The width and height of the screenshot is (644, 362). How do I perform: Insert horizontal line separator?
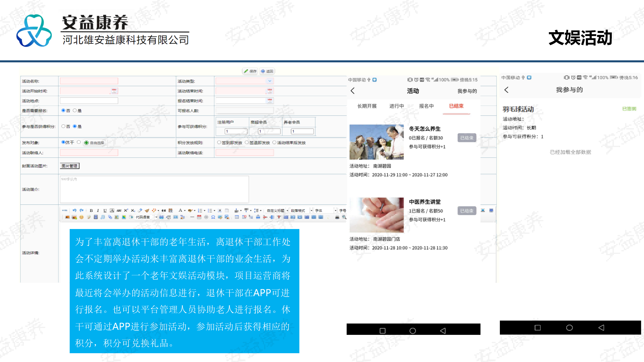click(192, 217)
